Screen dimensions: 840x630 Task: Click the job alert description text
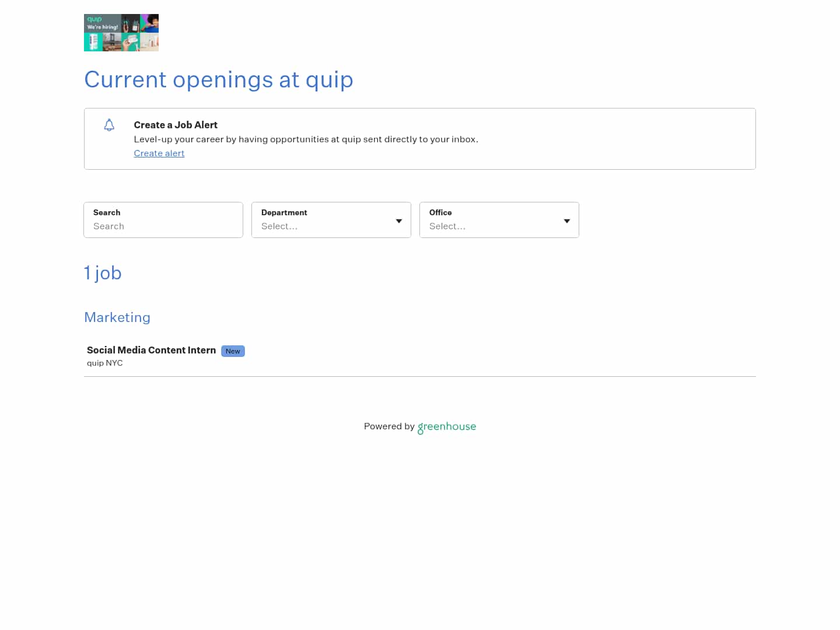point(306,139)
